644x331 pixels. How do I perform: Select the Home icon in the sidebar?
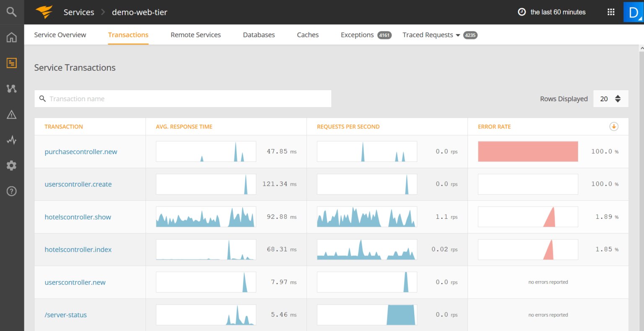pos(11,37)
